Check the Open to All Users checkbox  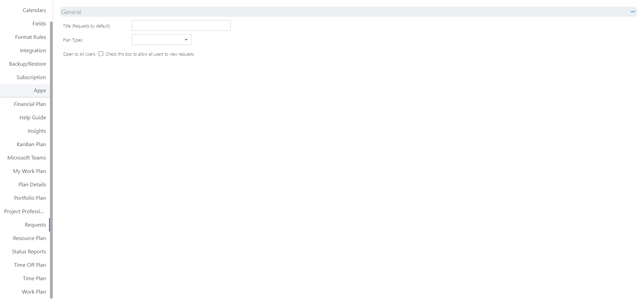pos(101,54)
